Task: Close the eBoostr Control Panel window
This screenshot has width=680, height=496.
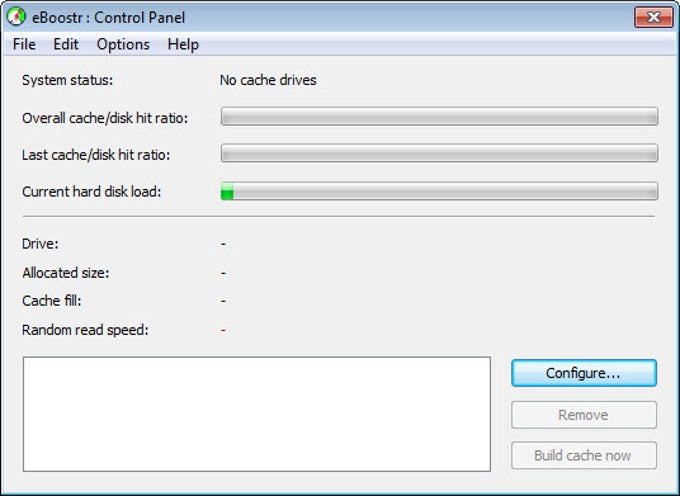Action: (x=654, y=17)
